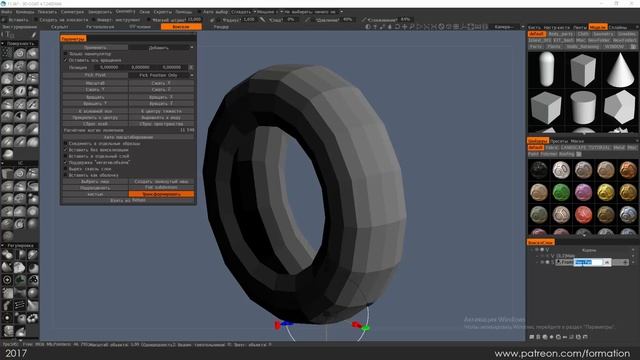Insert the dodecahedron primitive model
Image resolution: width=640 pixels, height=360 pixels.
619,107
